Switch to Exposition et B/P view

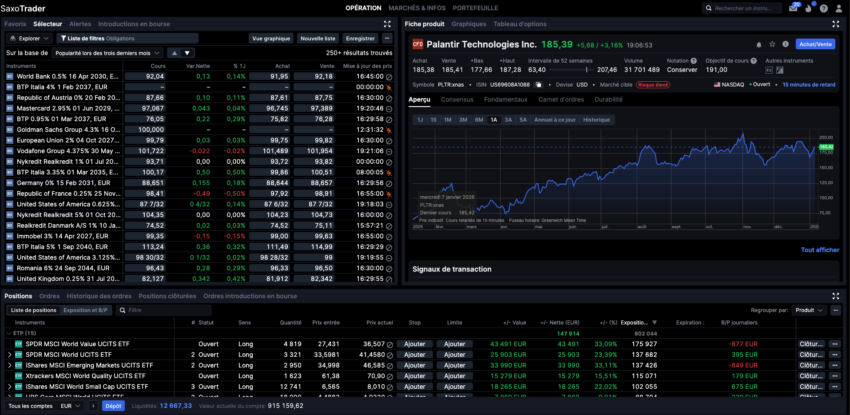coord(85,310)
